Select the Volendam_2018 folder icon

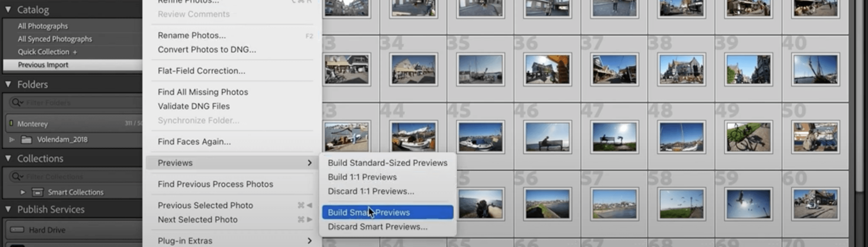point(26,139)
